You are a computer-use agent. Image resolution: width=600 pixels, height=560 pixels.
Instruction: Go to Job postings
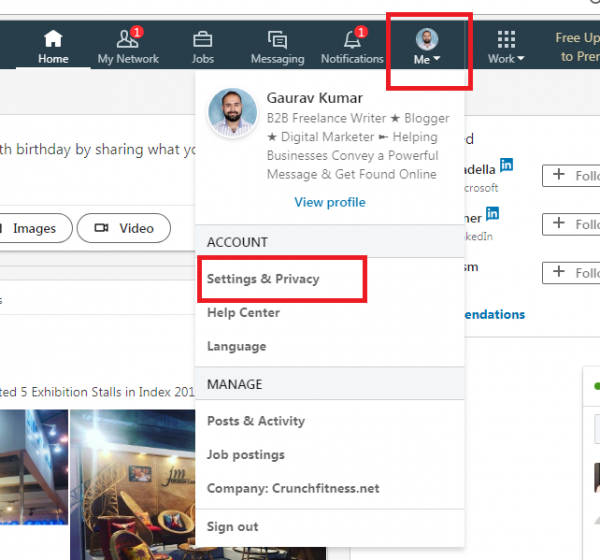[x=245, y=455]
